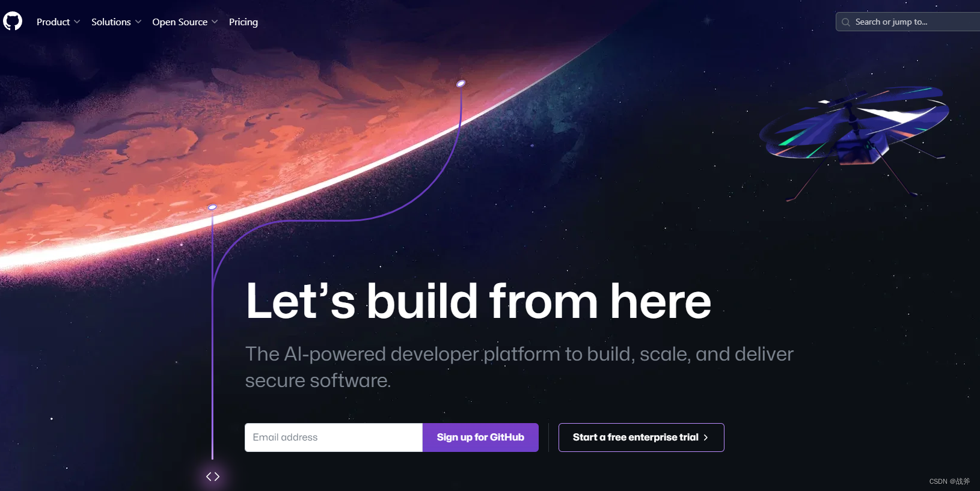Click the upper timeline node on planet

pos(461,84)
